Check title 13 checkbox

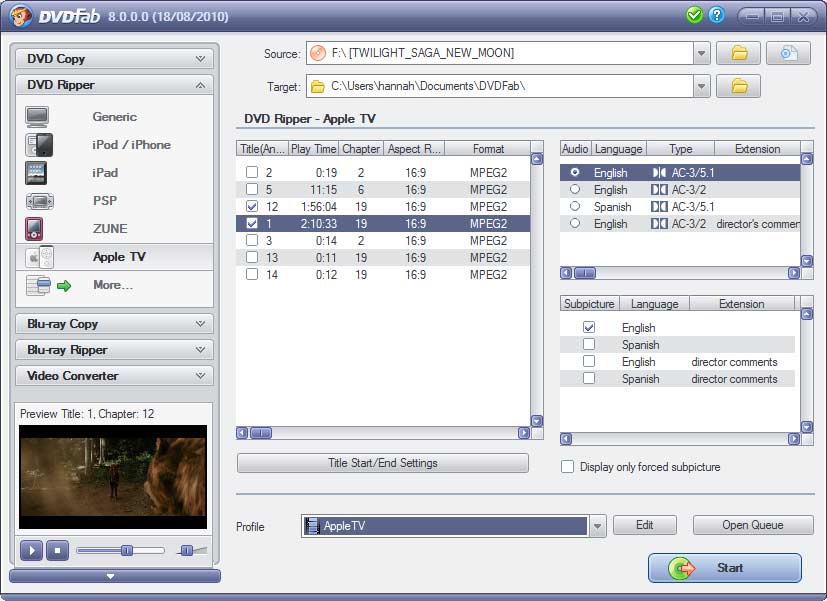(x=252, y=257)
